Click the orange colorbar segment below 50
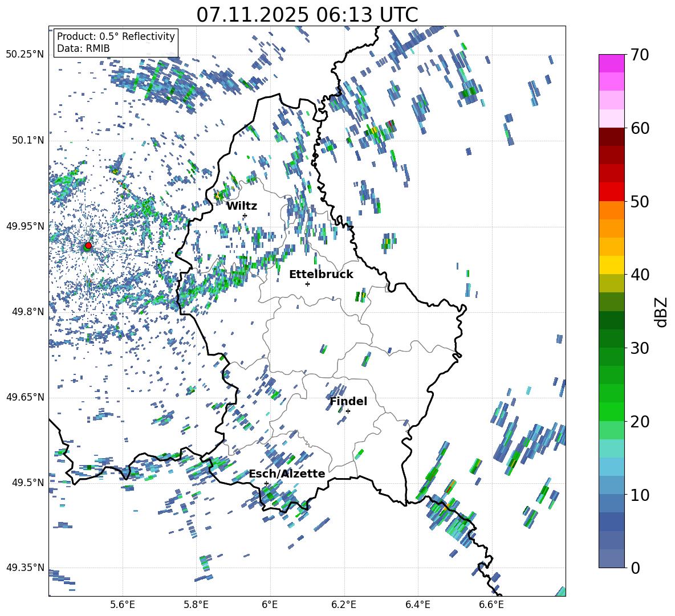Viewport: 675px width, 616px height. click(612, 210)
